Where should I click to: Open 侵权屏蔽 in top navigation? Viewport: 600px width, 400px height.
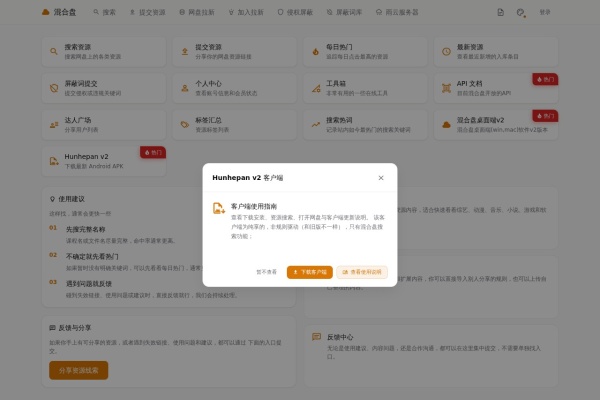pos(295,12)
